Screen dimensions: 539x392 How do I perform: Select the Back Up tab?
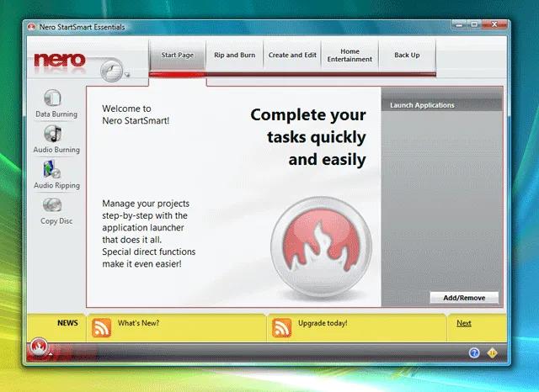(407, 56)
